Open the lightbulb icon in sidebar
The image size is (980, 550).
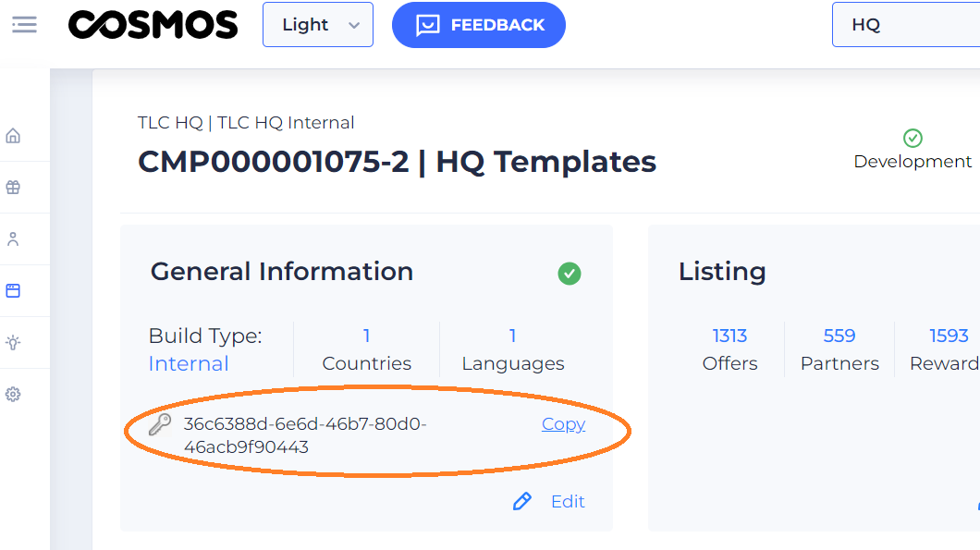(13, 343)
